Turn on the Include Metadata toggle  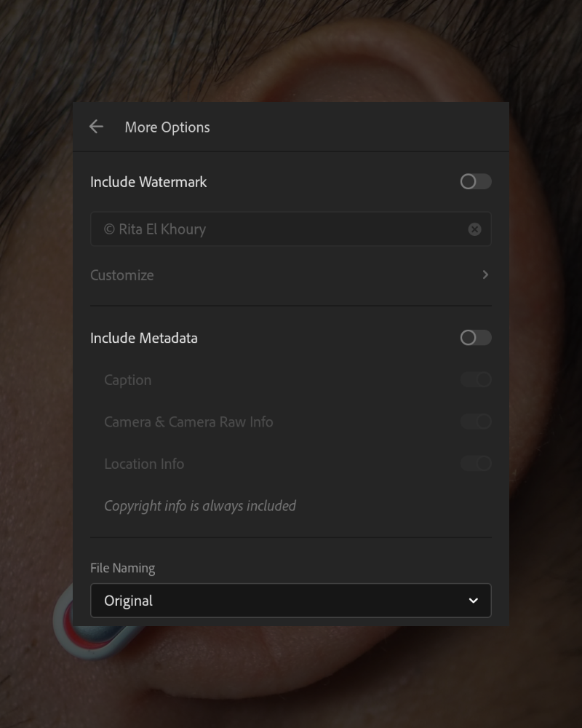476,338
